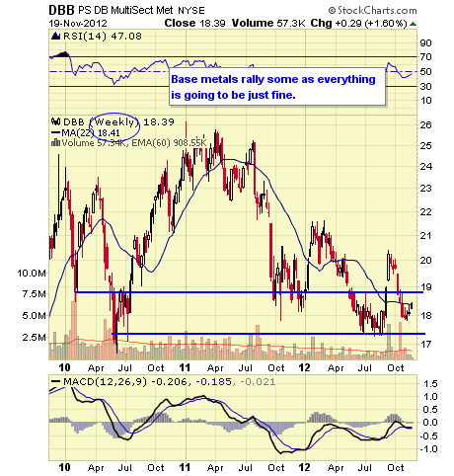Click the MA(22) blue line legend marker
Screen dimensions: 454x476
tap(55, 133)
